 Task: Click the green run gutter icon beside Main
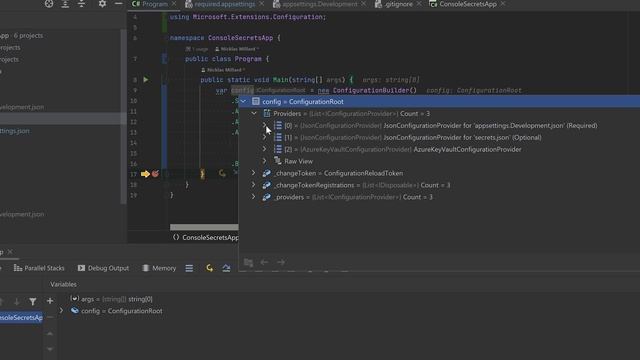[x=146, y=80]
